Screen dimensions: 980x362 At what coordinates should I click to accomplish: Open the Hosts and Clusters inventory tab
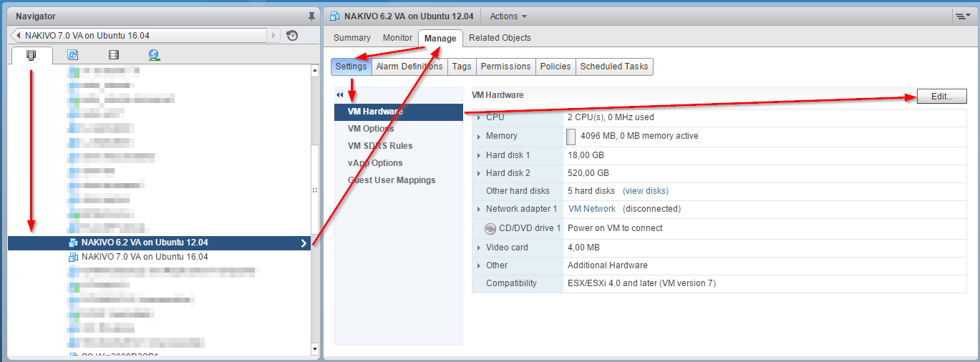click(x=31, y=55)
